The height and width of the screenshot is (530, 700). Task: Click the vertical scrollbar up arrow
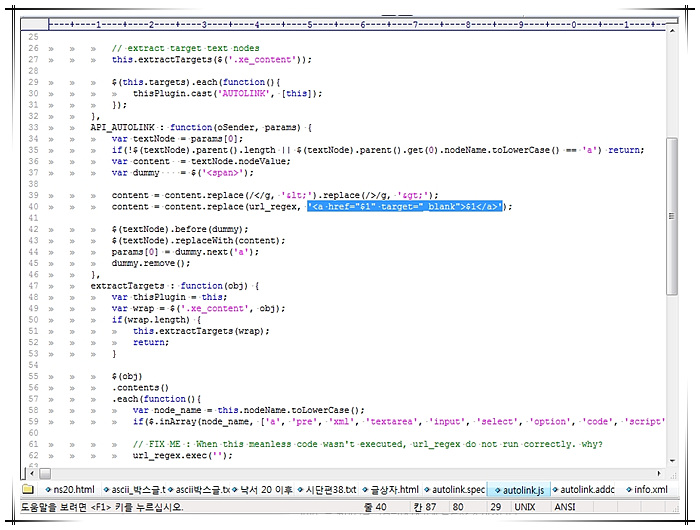pyautogui.click(x=672, y=31)
